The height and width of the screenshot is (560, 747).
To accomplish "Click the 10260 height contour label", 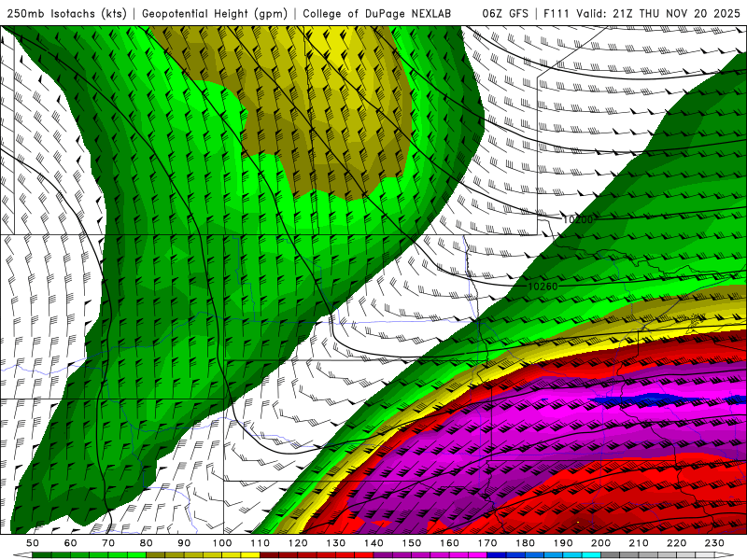I will (x=543, y=287).
